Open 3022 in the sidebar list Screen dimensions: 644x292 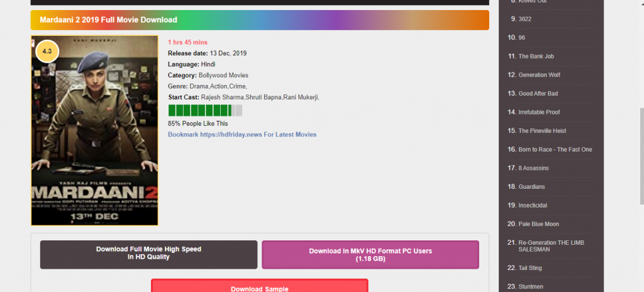click(x=525, y=19)
